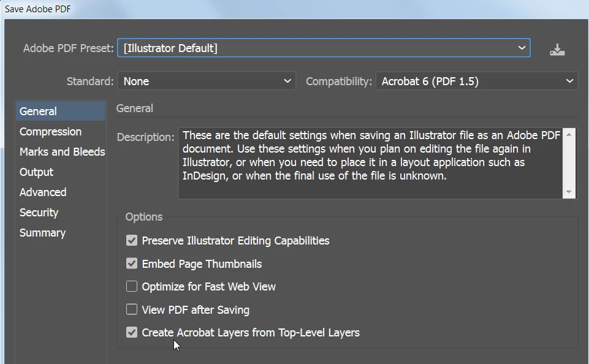Open the Adobe PDF Preset dropdown
Screen dimensions: 589x364
324,48
